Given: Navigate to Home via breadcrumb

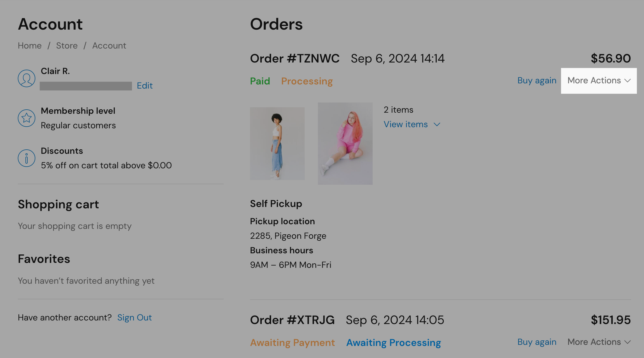Looking at the screenshot, I should coord(30,46).
